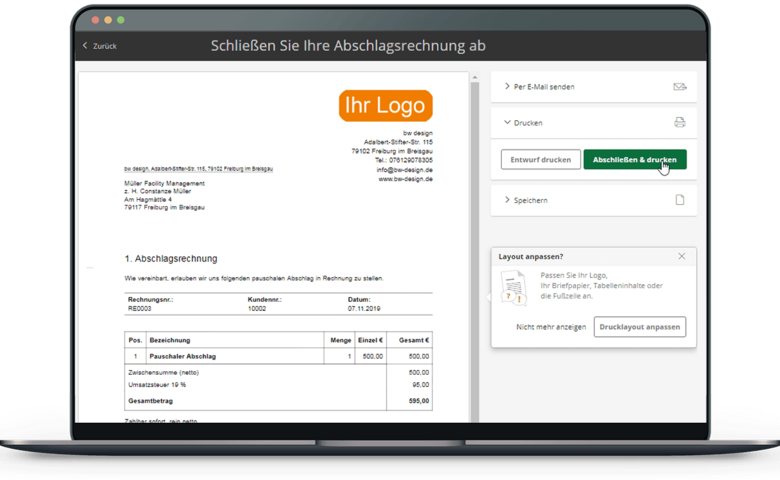This screenshot has height=480, width=780.
Task: Click the envelope icon in the e-mail row
Action: [x=679, y=87]
